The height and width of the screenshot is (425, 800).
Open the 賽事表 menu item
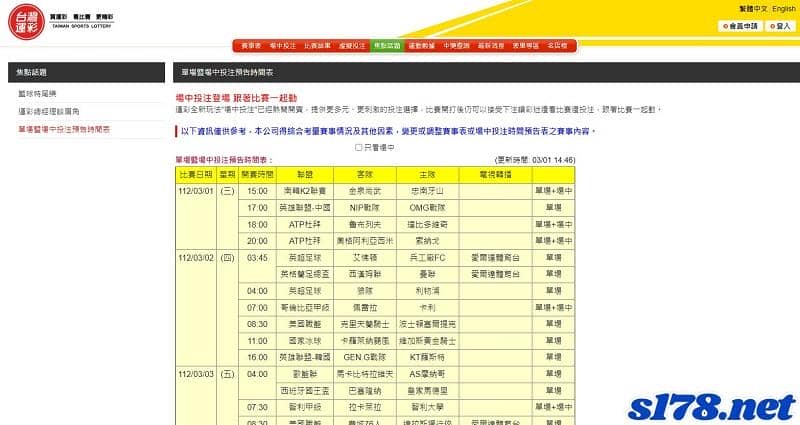click(x=251, y=46)
